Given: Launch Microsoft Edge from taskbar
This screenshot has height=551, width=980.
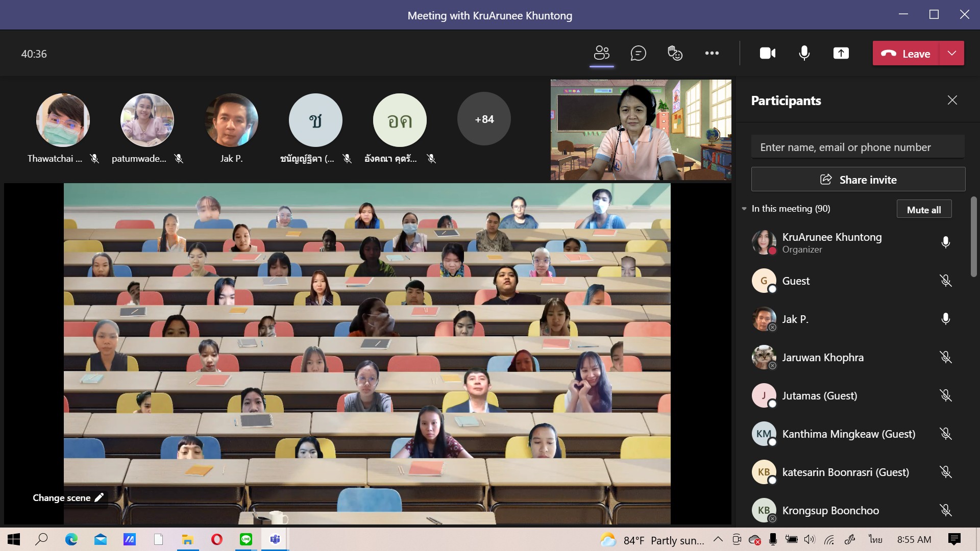Looking at the screenshot, I should click(71, 539).
